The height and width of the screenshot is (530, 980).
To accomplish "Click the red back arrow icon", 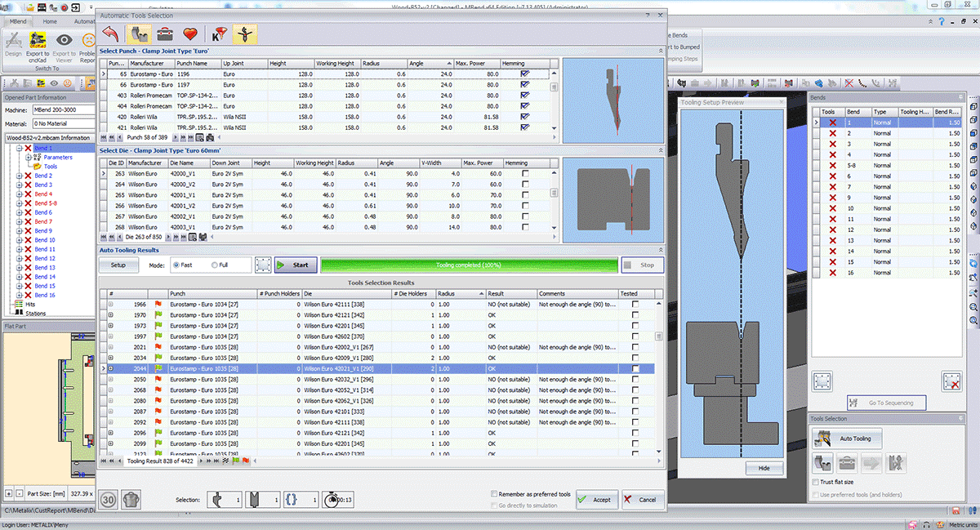I will coord(111,34).
